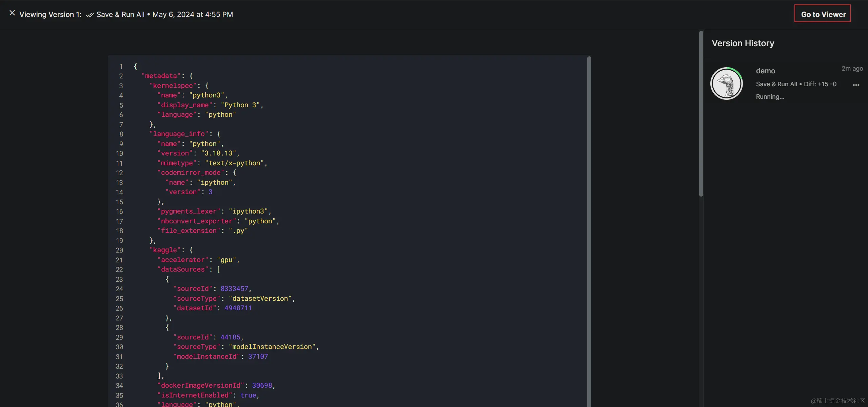Click the "modelInstanceVersion" string
868x407 pixels.
[272, 347]
